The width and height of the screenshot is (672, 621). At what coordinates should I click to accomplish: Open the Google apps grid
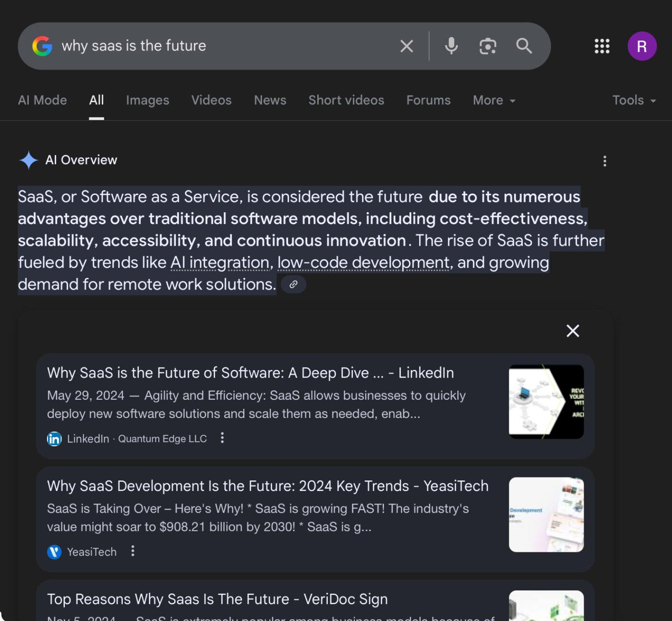601,46
